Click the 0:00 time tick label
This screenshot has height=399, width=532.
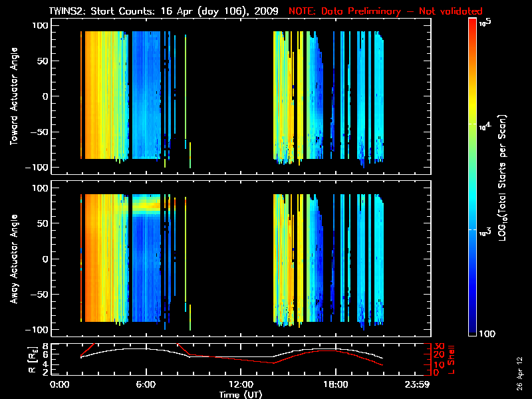point(60,384)
